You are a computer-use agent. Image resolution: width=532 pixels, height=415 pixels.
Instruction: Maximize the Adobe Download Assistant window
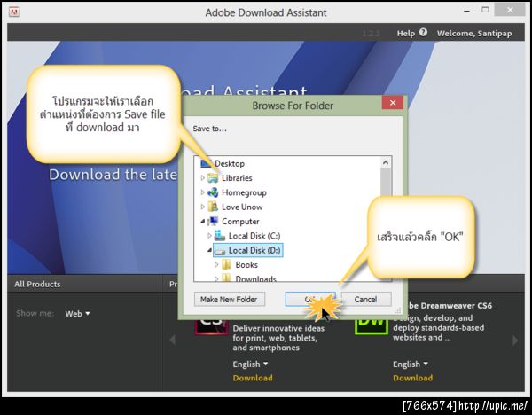(486, 10)
